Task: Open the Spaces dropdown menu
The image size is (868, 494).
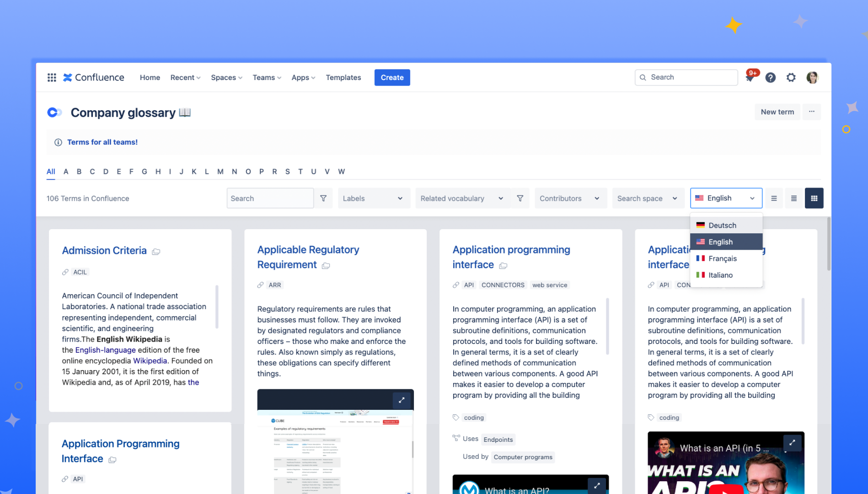Action: pos(226,77)
